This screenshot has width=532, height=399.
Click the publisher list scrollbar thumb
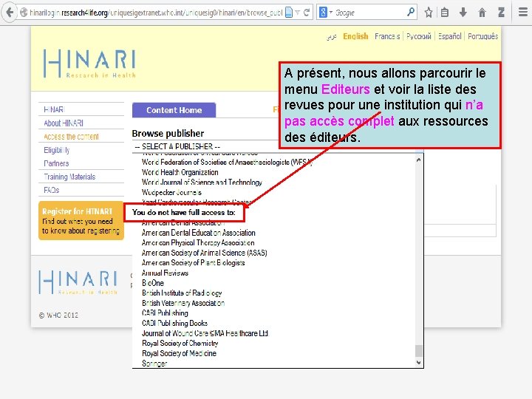(419, 351)
